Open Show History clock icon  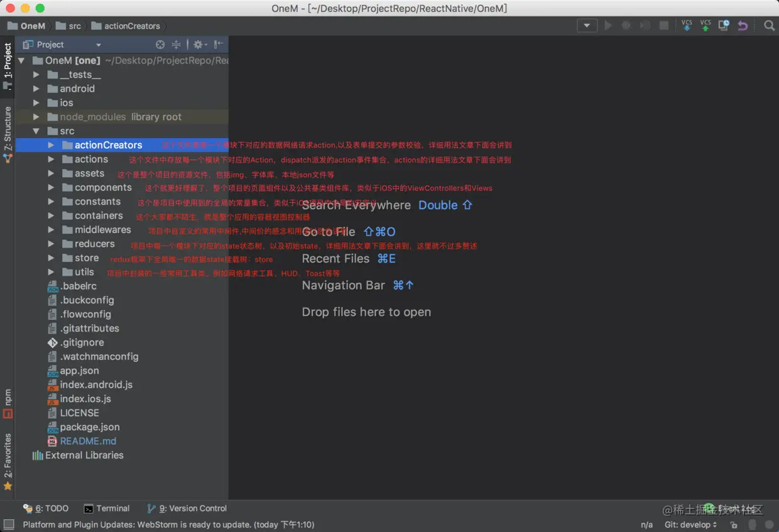tap(724, 26)
